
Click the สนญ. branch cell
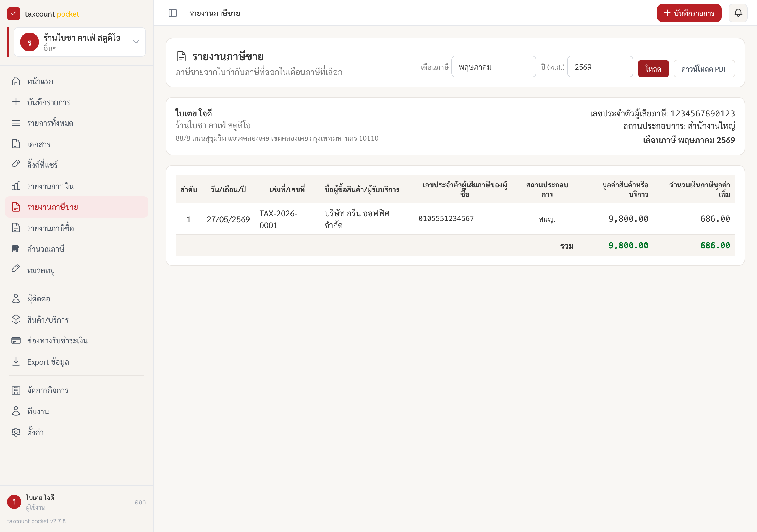coord(547,220)
